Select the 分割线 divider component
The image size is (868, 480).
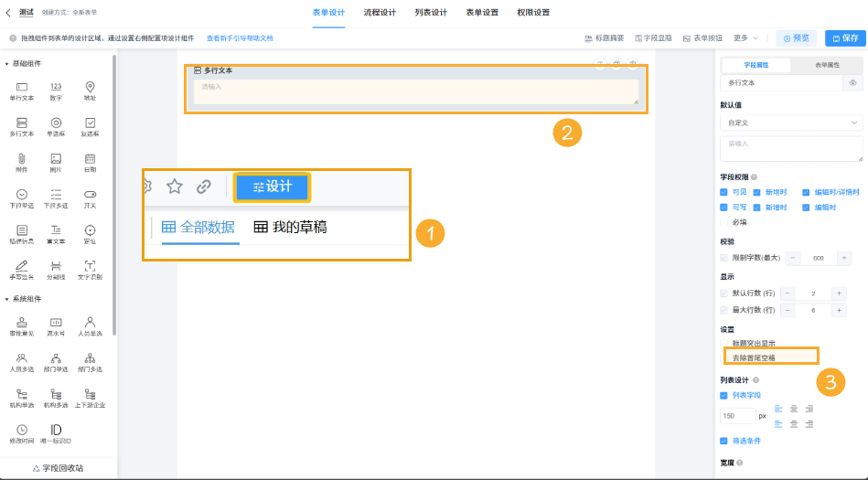point(56,271)
